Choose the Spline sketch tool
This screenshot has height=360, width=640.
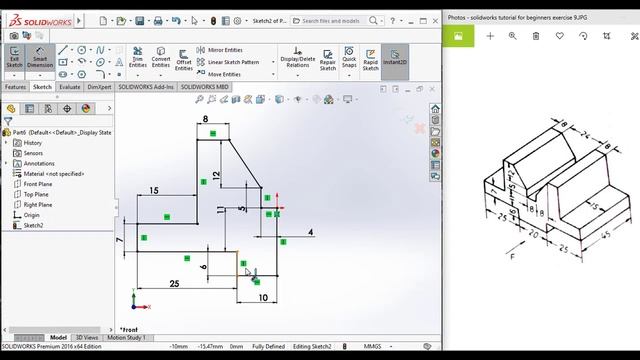point(100,50)
